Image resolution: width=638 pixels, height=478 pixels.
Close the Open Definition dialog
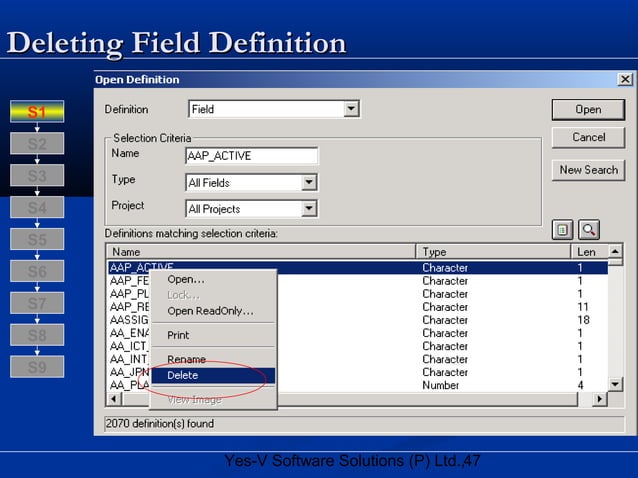pos(625,79)
